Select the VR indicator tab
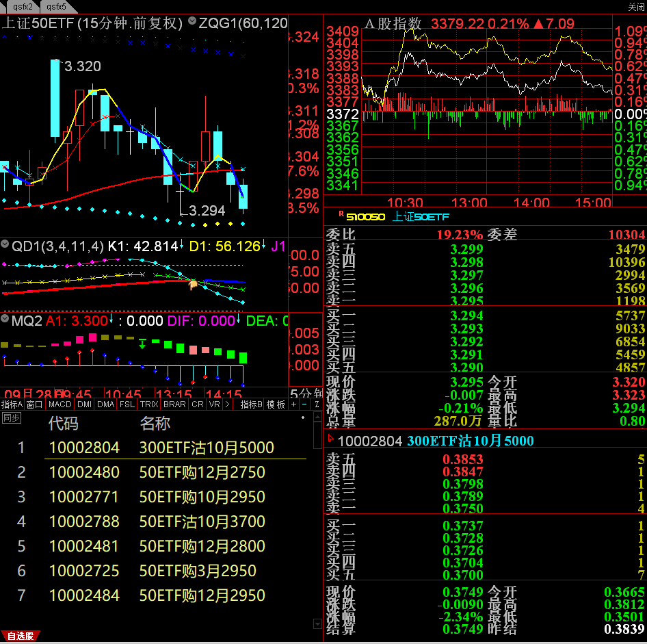647x644 pixels. pyautogui.click(x=214, y=404)
